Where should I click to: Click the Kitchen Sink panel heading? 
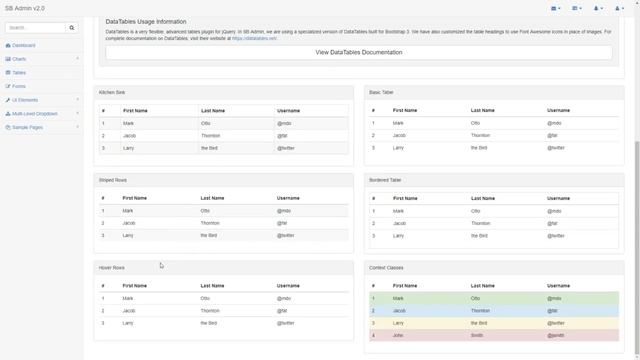(x=224, y=92)
